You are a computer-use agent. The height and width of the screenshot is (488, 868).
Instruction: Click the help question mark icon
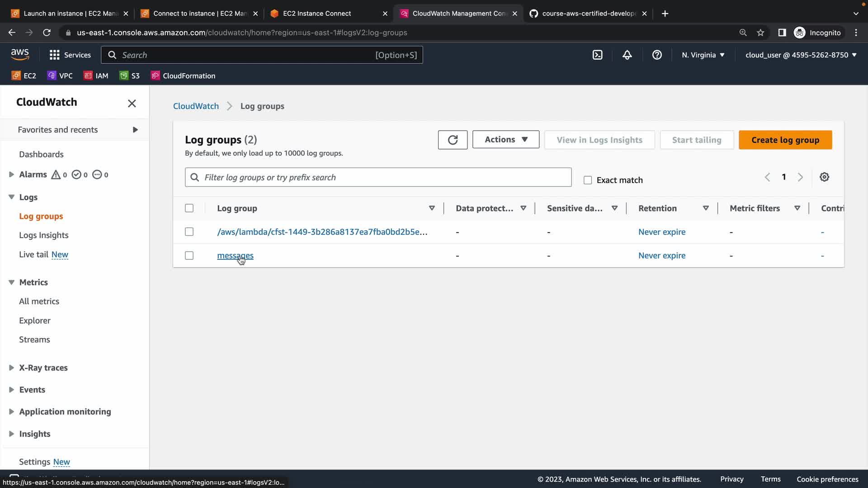(x=657, y=55)
